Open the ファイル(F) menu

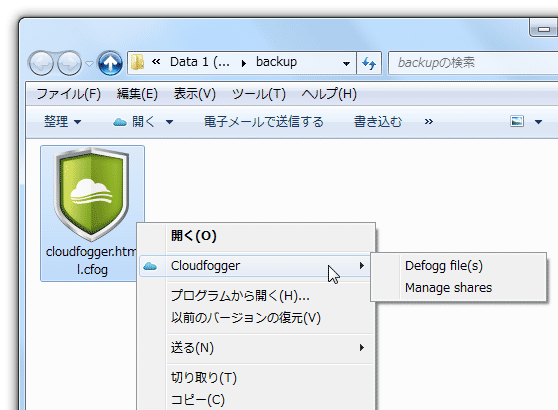(x=69, y=94)
